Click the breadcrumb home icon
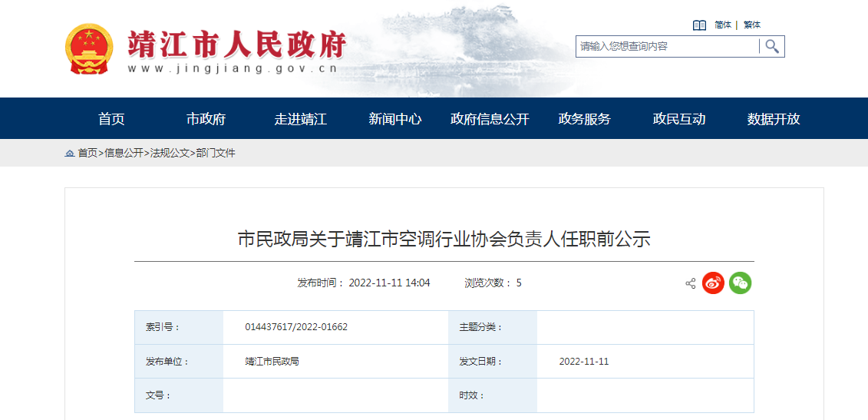The image size is (868, 420). coord(70,154)
